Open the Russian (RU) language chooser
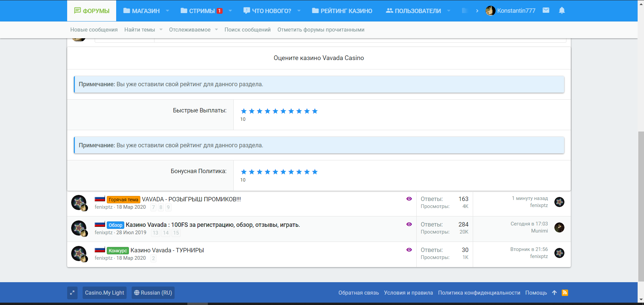The width and height of the screenshot is (644, 305). pyautogui.click(x=153, y=293)
